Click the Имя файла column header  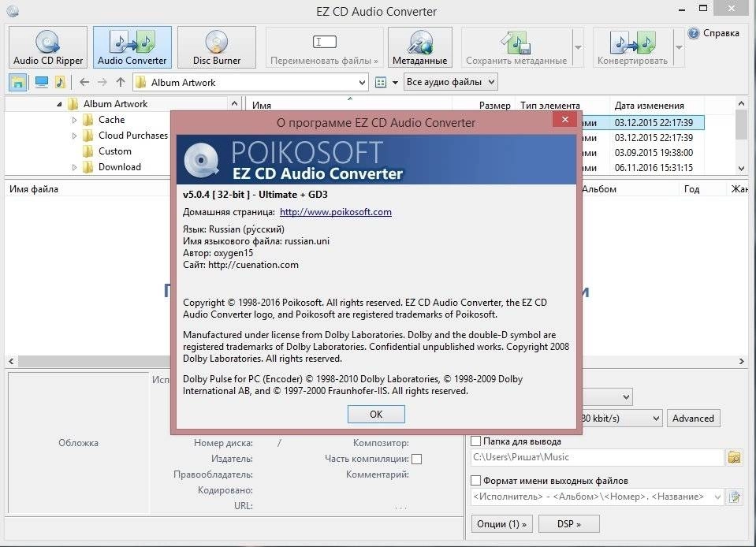(34, 189)
